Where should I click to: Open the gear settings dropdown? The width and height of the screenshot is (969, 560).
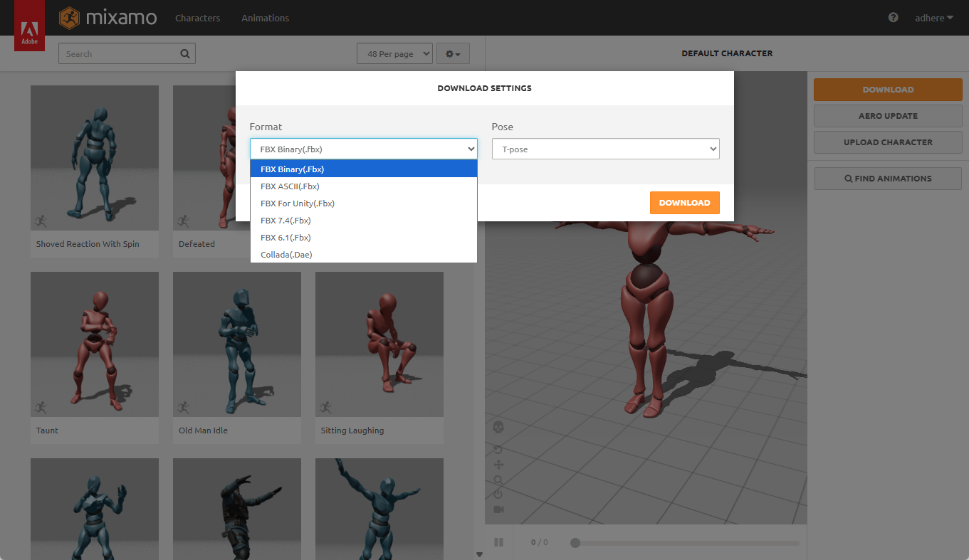(x=453, y=54)
